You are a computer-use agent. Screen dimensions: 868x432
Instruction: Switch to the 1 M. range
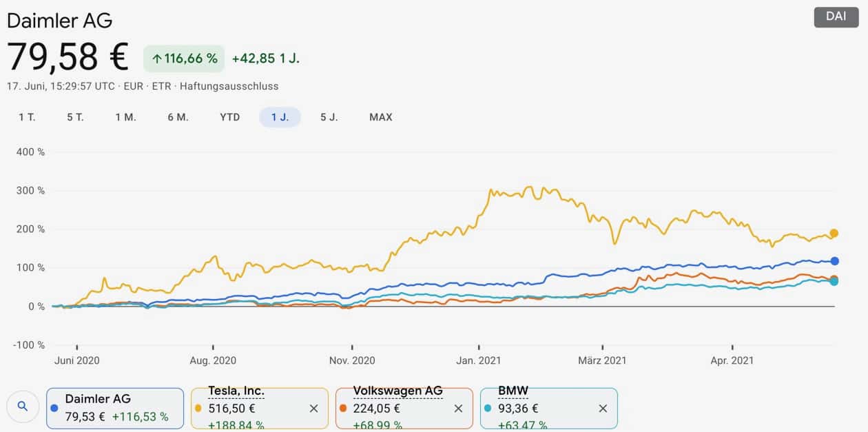click(x=125, y=117)
